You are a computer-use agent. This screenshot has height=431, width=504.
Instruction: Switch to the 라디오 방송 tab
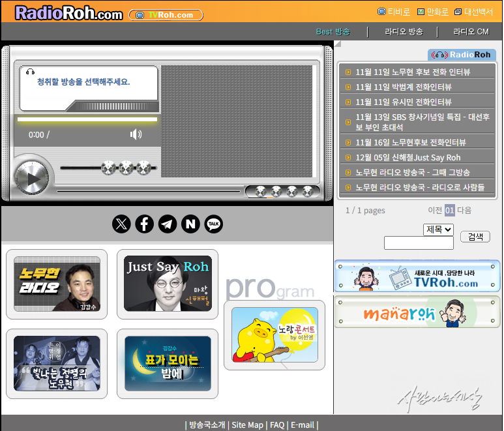point(404,31)
